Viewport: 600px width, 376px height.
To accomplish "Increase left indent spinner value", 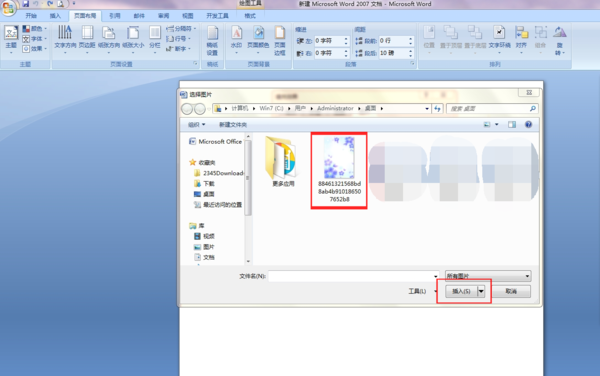I will coord(346,38).
